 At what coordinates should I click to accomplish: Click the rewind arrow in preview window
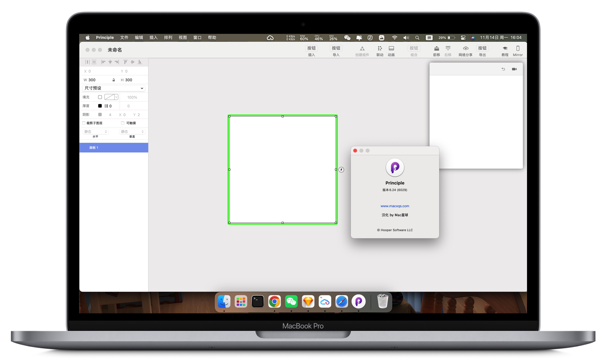(503, 69)
